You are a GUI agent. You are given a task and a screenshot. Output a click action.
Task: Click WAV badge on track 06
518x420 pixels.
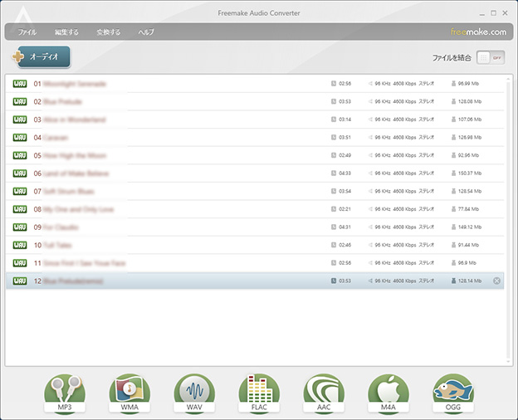click(20, 173)
